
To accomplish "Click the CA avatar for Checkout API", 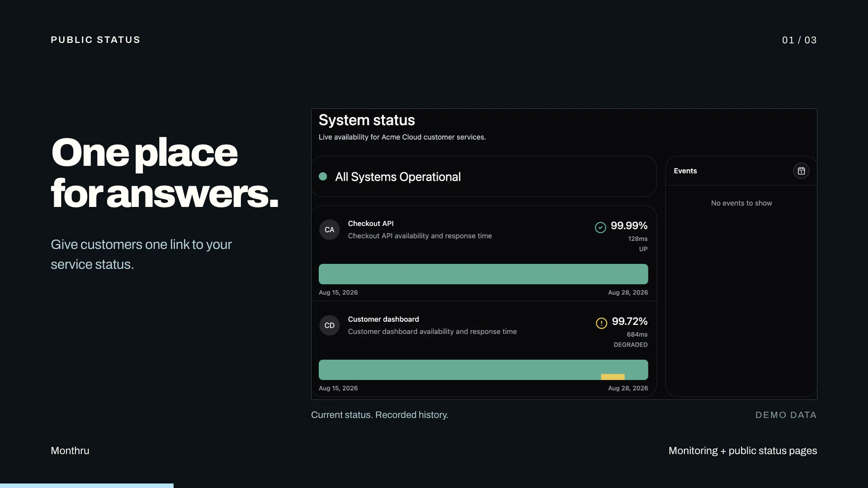I will coord(330,230).
